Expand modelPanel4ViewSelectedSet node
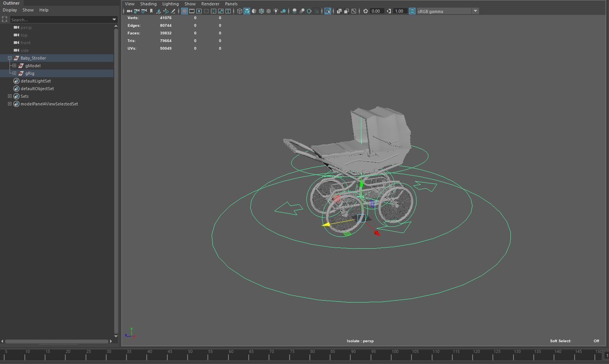 pyautogui.click(x=10, y=104)
